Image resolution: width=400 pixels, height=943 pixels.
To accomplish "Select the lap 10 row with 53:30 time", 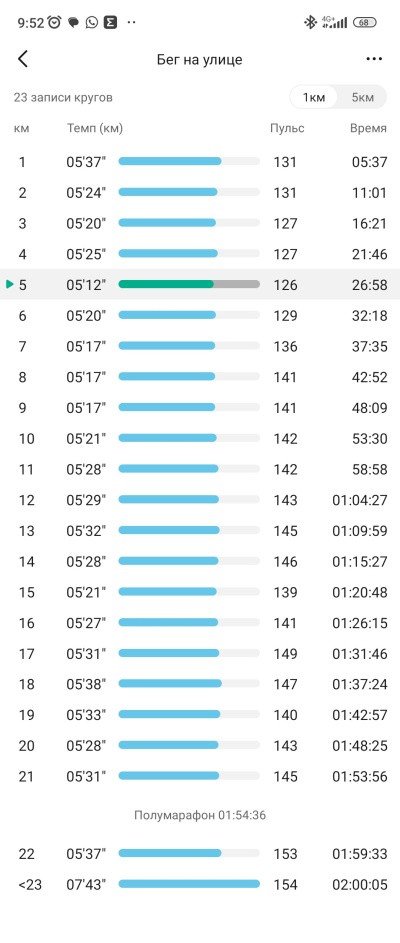I will pos(200,438).
